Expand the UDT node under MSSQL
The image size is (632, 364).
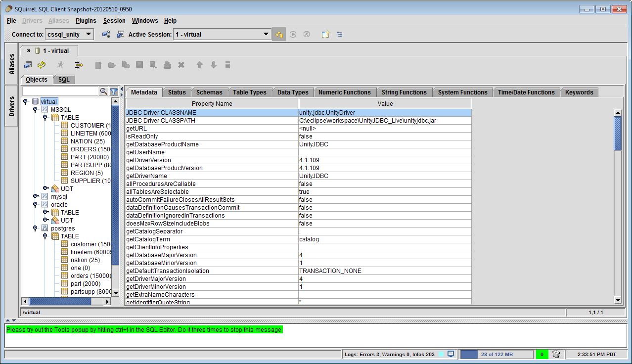tap(45, 188)
